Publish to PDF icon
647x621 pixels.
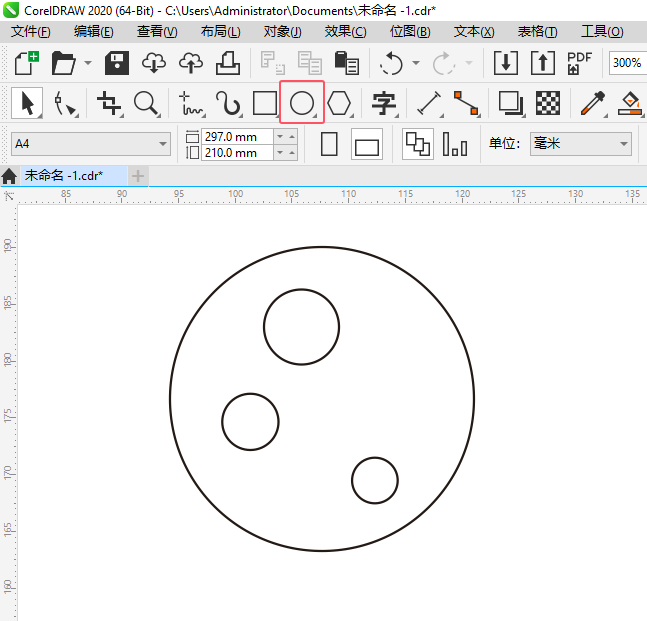[579, 63]
